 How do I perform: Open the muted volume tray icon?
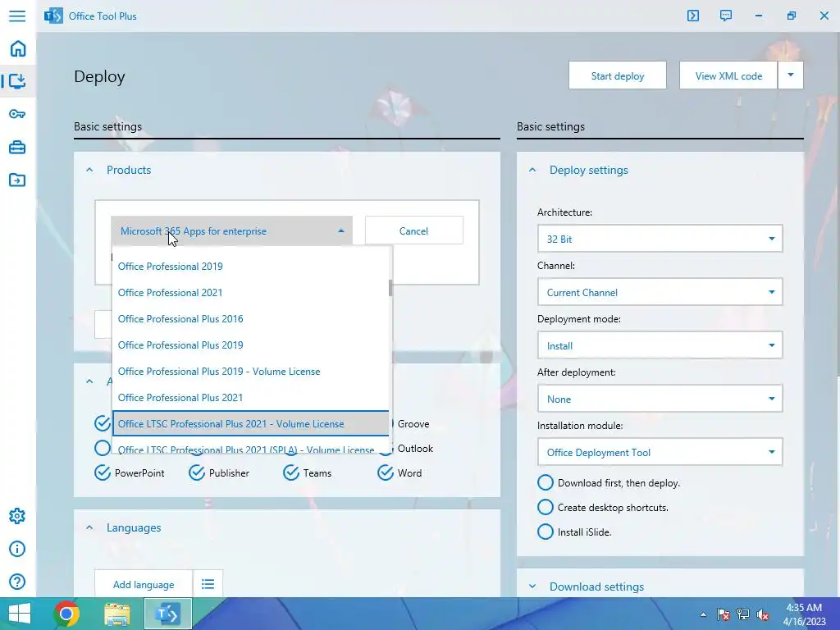coord(762,614)
